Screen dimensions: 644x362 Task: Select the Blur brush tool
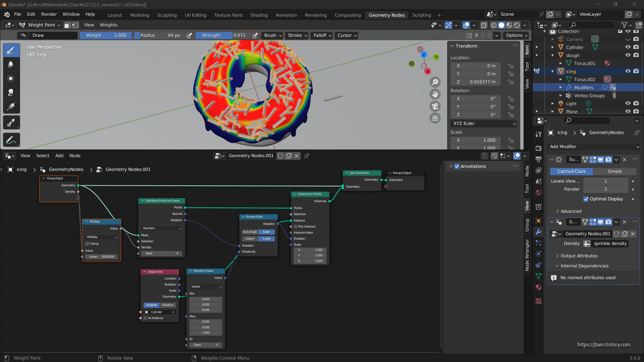point(11,64)
